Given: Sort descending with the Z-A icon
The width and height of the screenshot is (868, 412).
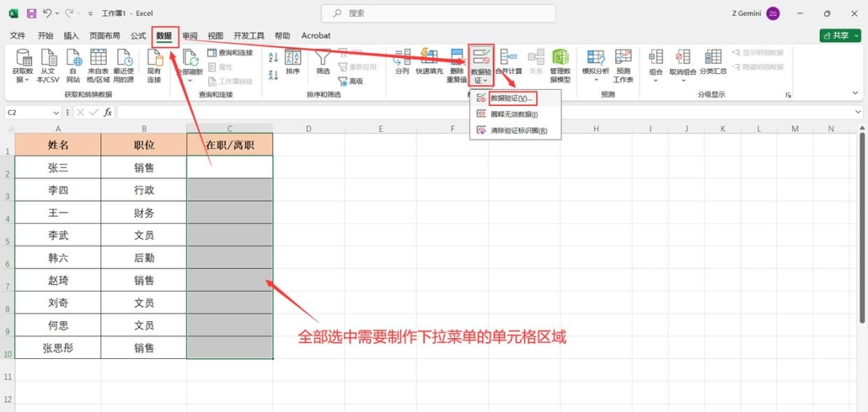Looking at the screenshot, I should [x=273, y=75].
